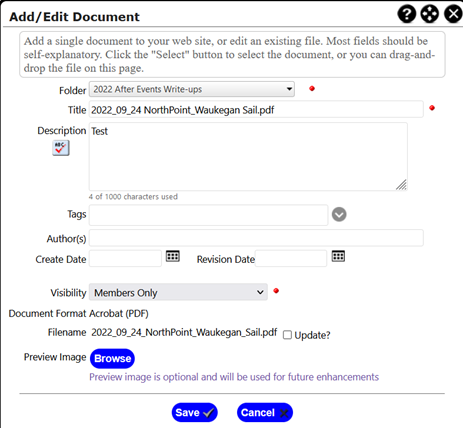
Task: Click the move dialog arrows icon
Action: point(430,14)
